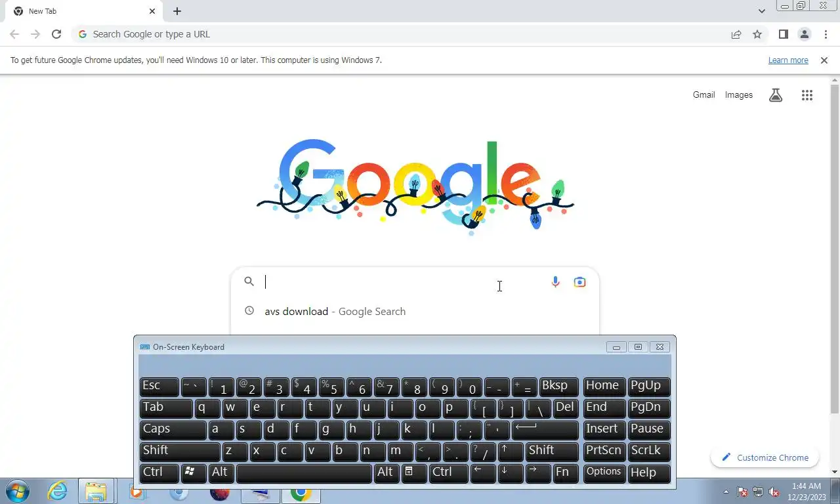Open Search Labs flask icon

(776, 95)
